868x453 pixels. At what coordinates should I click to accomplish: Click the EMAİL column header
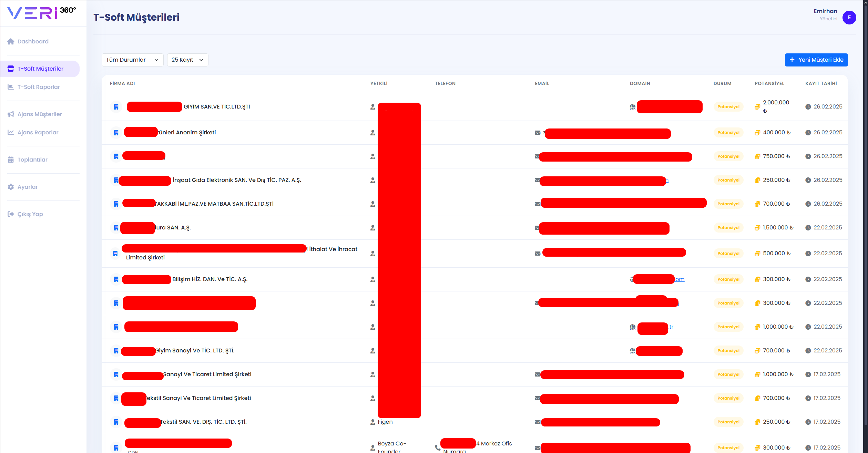542,83
